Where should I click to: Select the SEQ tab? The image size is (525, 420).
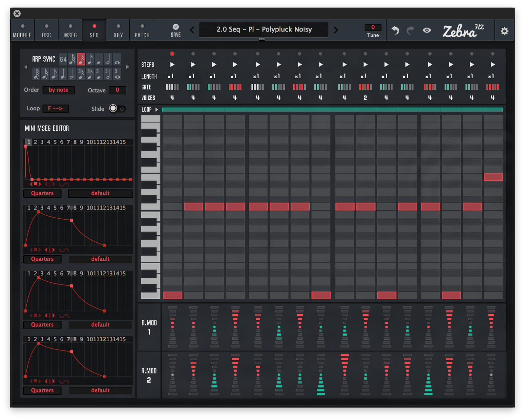pyautogui.click(x=94, y=30)
